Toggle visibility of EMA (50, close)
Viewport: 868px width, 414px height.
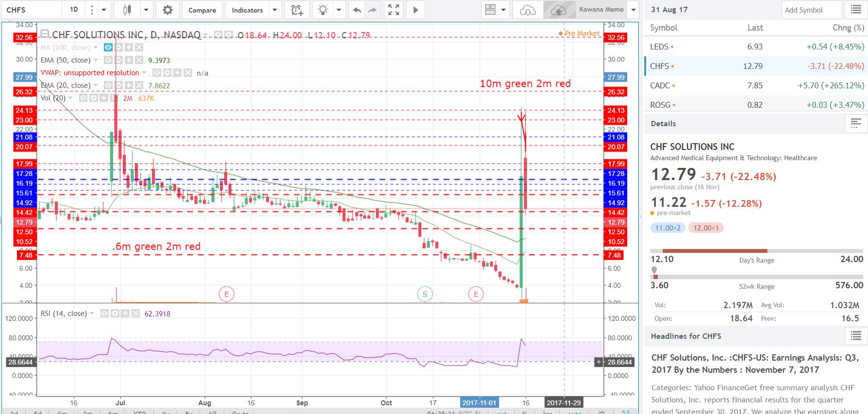(109, 60)
